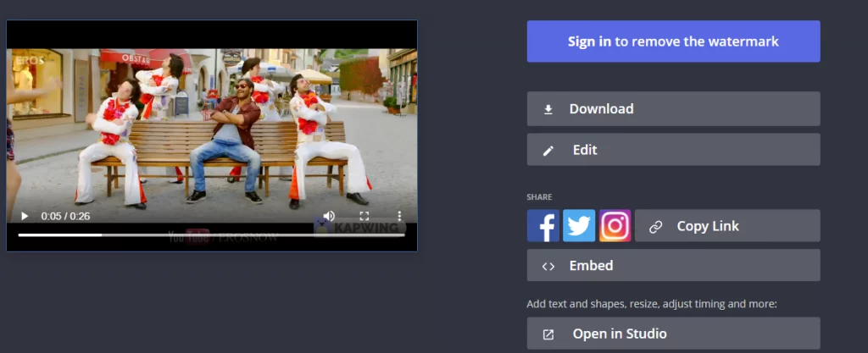Click the embed code brackets icon

(x=548, y=266)
